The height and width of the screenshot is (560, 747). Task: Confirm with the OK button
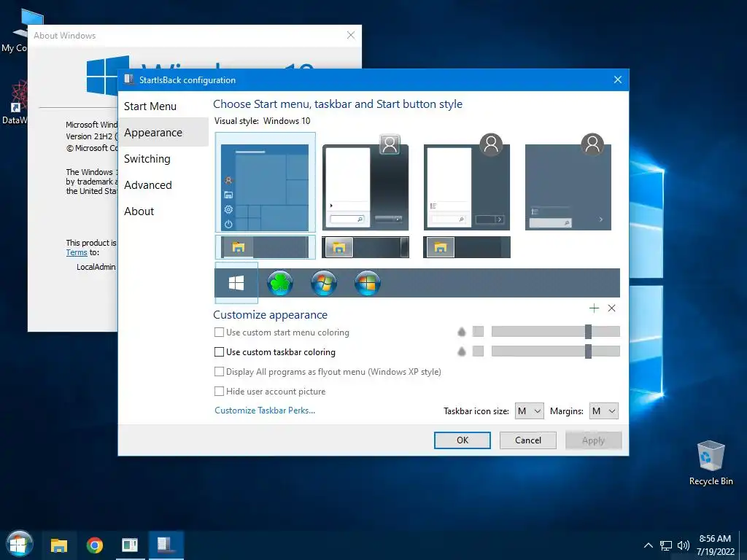coord(462,440)
